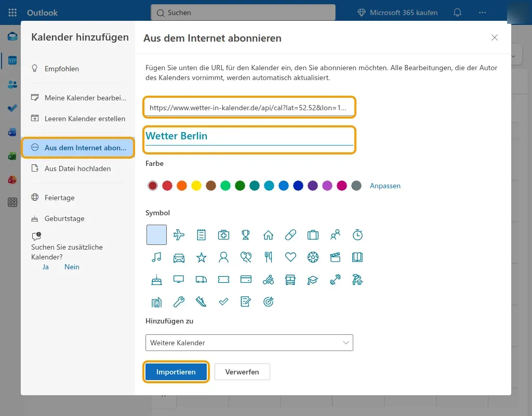Pick the bicycle symbol

pos(268,279)
